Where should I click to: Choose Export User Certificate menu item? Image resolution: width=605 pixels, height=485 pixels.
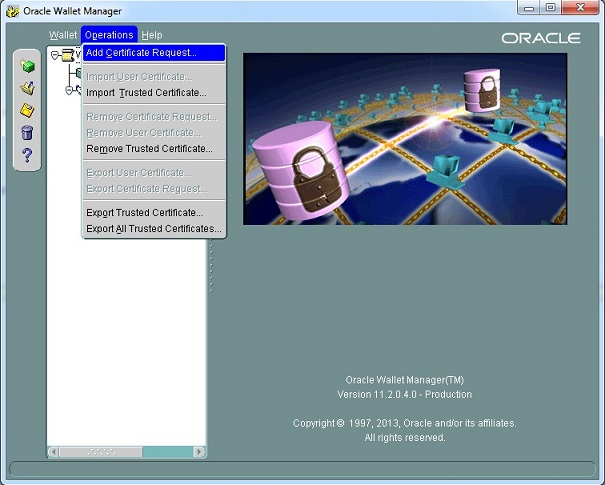(154, 172)
